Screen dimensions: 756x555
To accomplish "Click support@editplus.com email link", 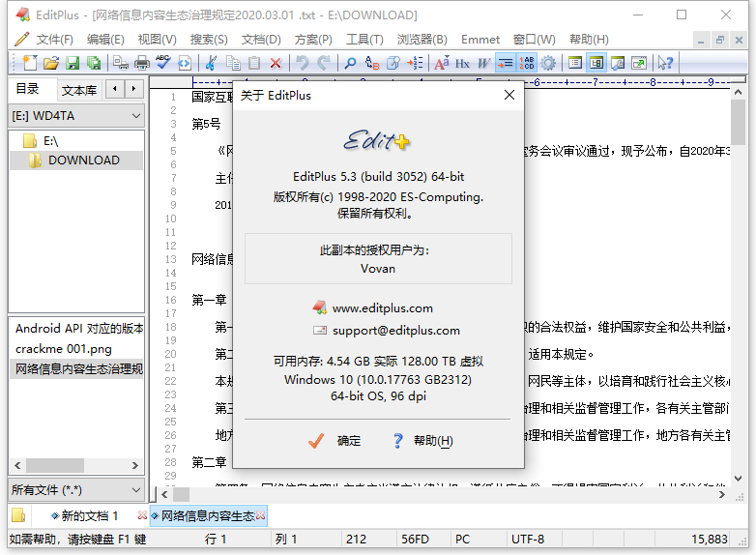I will coord(395,331).
